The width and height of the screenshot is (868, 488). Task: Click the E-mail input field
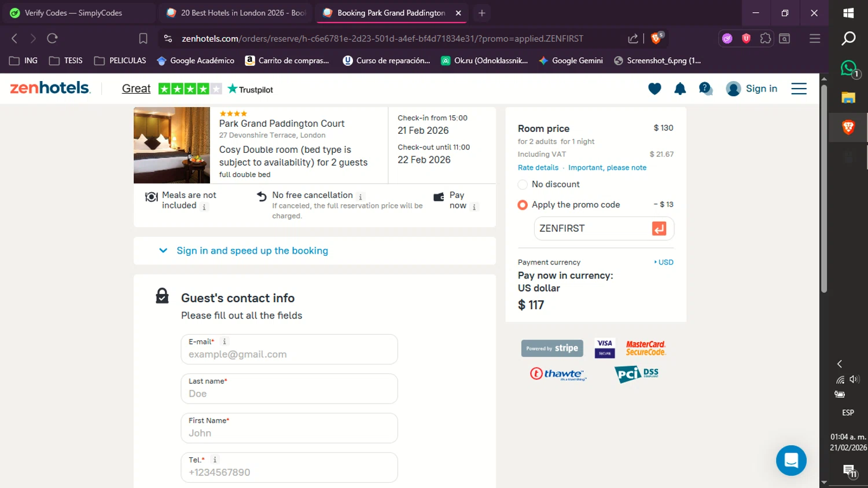289,349
